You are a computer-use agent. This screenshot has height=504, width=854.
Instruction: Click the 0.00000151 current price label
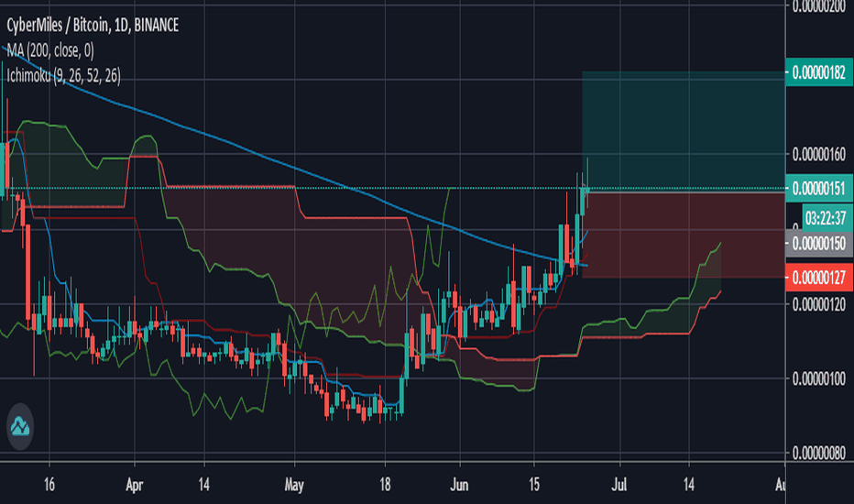[x=818, y=189]
